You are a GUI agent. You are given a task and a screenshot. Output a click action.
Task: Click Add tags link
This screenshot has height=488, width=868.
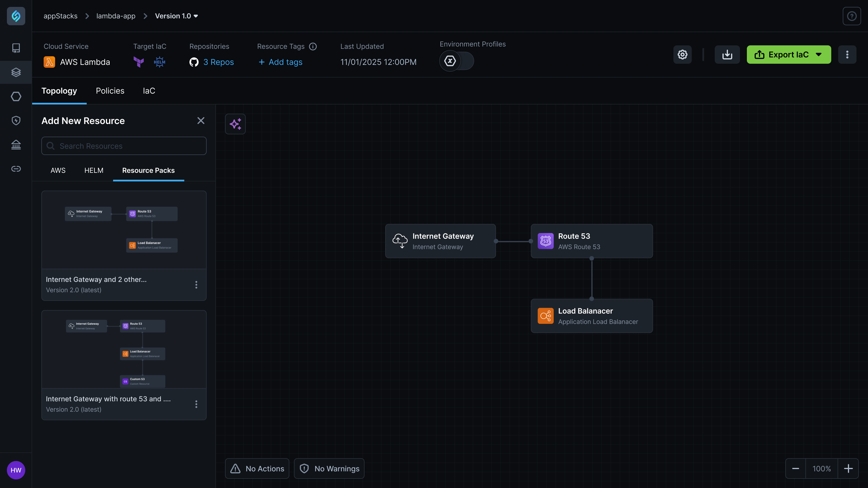click(x=280, y=62)
